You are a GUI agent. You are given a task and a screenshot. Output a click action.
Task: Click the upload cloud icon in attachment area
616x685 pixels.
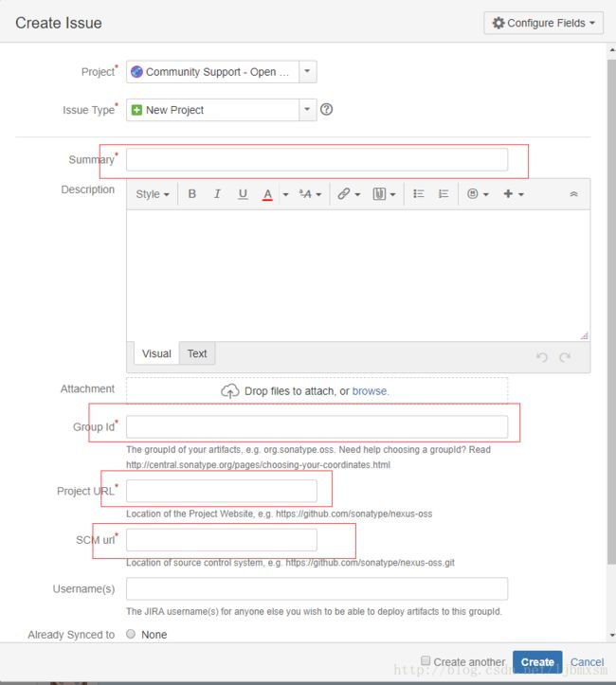pos(229,391)
